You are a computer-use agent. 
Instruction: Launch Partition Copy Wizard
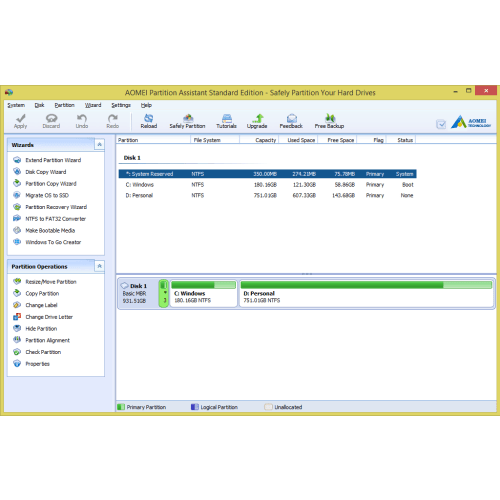tap(51, 184)
